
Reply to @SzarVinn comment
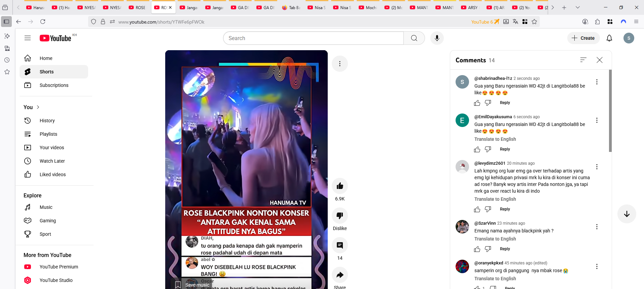click(x=505, y=249)
